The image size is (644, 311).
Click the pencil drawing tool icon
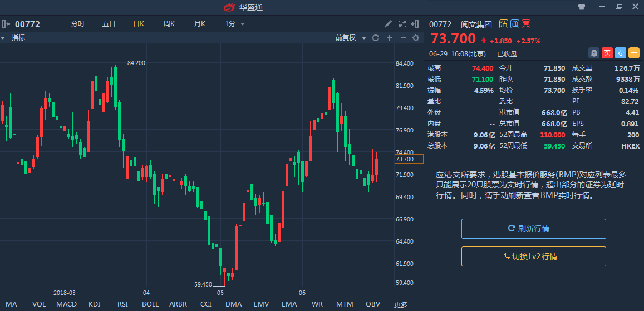[389, 24]
